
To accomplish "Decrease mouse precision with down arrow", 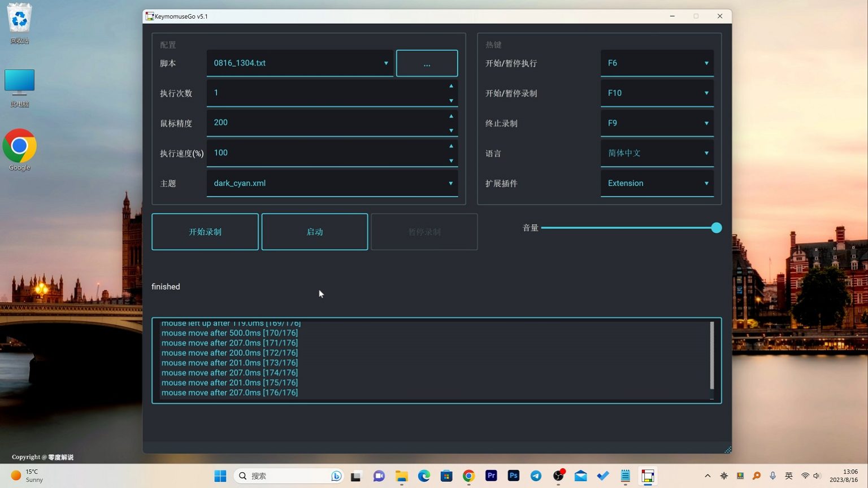I will point(451,130).
